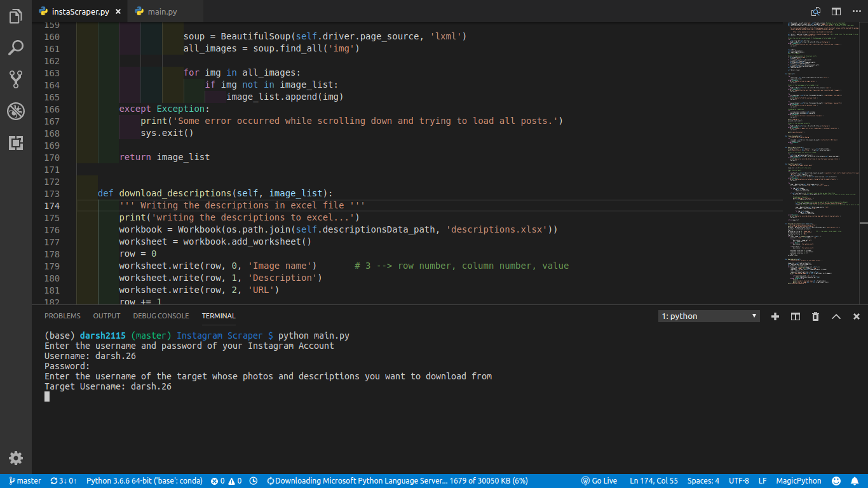
Task: Open the Search view
Action: pyautogui.click(x=15, y=48)
